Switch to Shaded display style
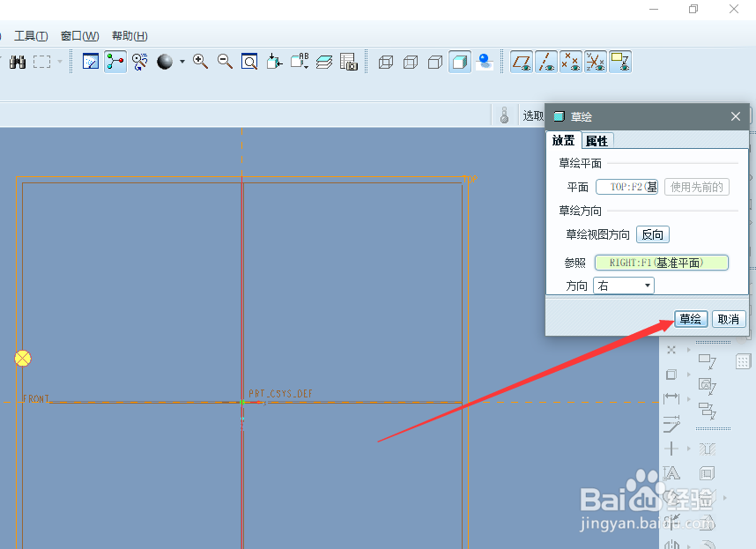Screen dimensions: 756x549 [460, 63]
